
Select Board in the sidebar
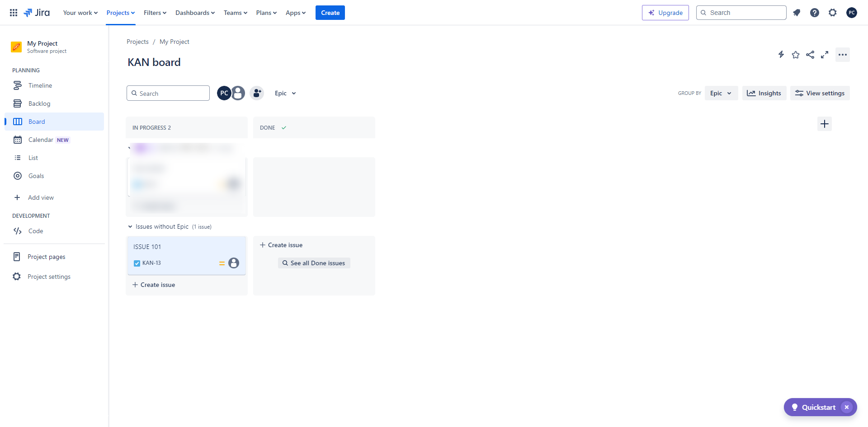[x=54, y=122]
